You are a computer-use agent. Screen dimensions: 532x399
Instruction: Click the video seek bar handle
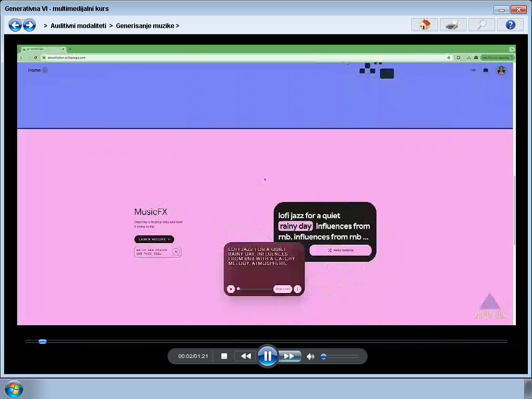pos(43,341)
